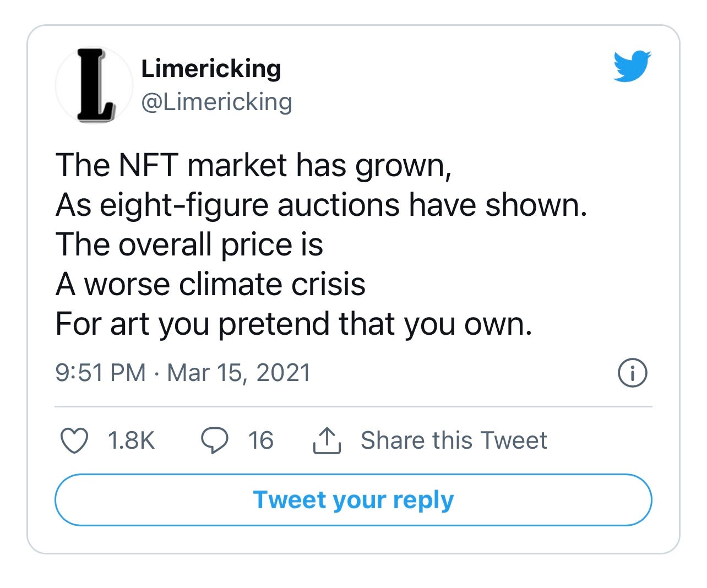Click the 16 replies count
This screenshot has height=588, width=707.
pyautogui.click(x=260, y=440)
